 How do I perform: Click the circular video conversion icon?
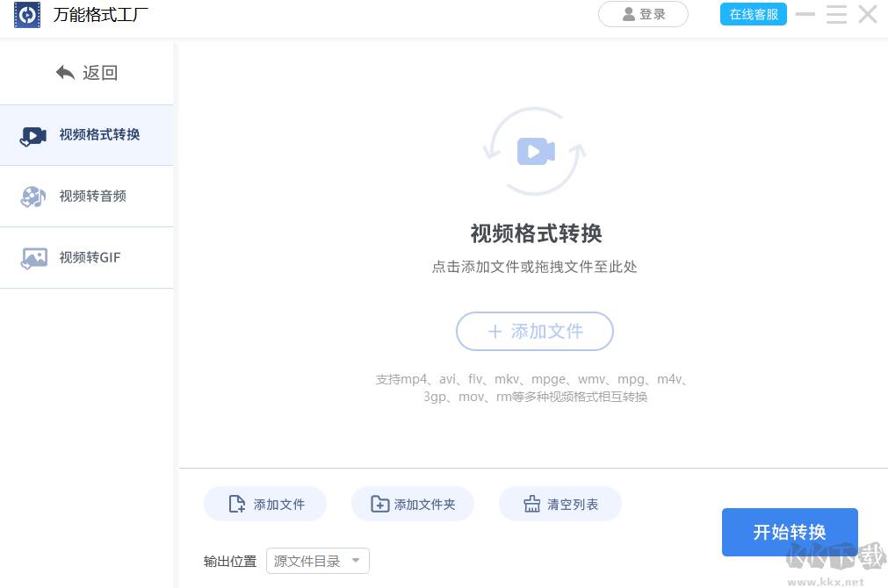tap(534, 149)
